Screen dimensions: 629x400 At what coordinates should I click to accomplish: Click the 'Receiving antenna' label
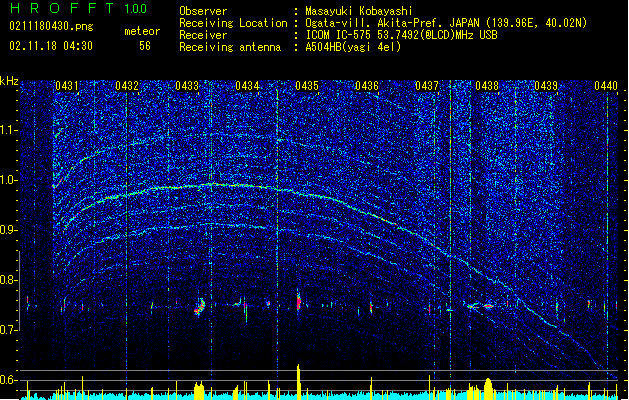[x=230, y=47]
